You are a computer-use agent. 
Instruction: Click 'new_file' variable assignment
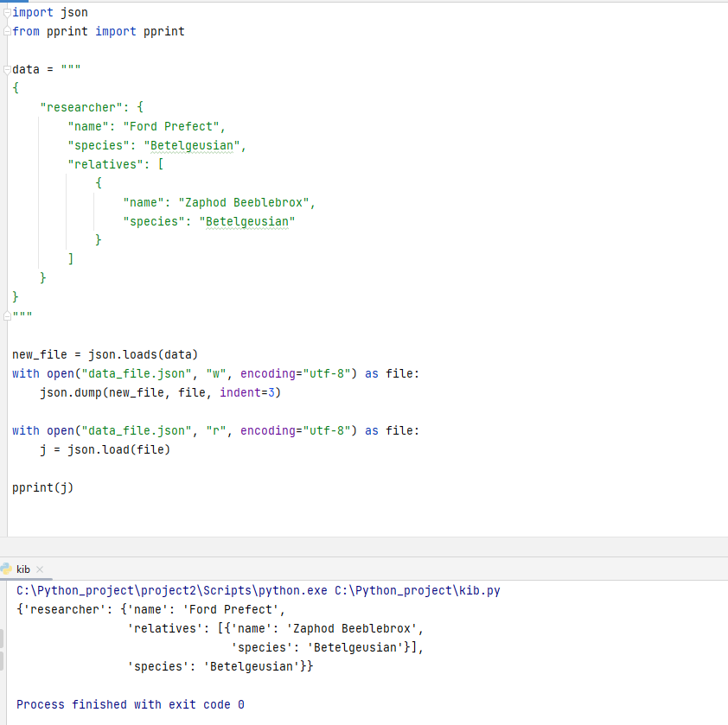pos(40,354)
